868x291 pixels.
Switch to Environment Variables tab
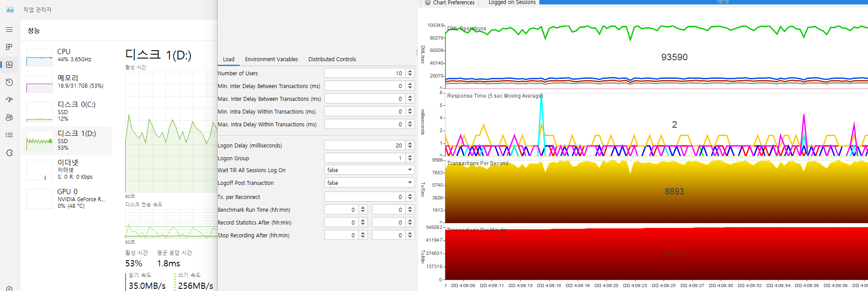tap(271, 59)
